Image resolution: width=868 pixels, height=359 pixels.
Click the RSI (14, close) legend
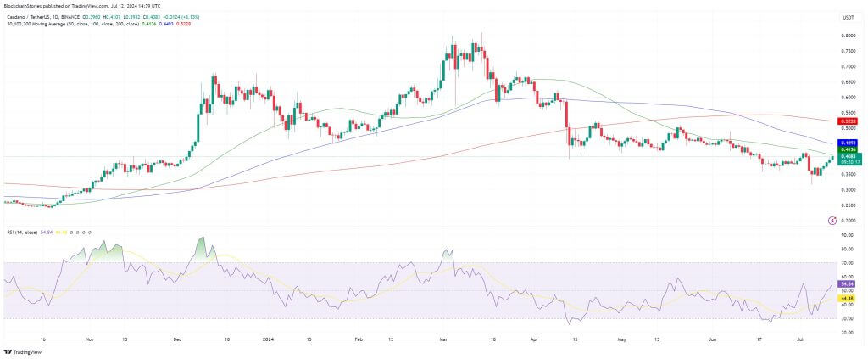[x=22, y=233]
